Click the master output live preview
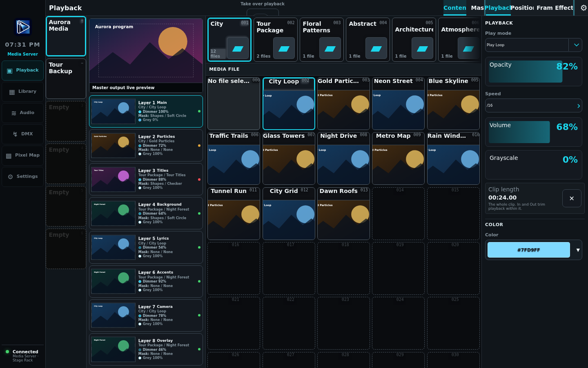This screenshot has width=588, height=368. (x=146, y=55)
